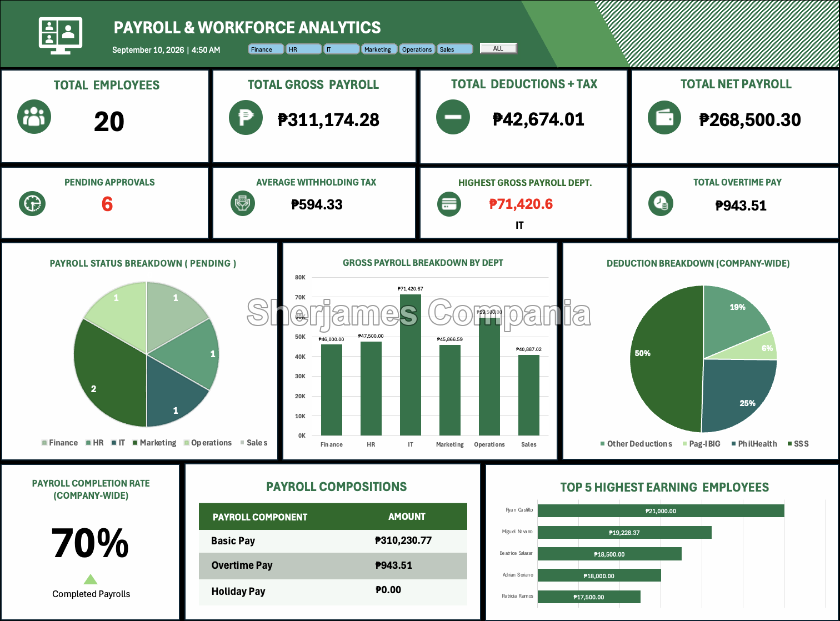Screen dimensions: 840x621
Task: Click the PAYROLL COMPONENT table header
Action: tap(260, 517)
